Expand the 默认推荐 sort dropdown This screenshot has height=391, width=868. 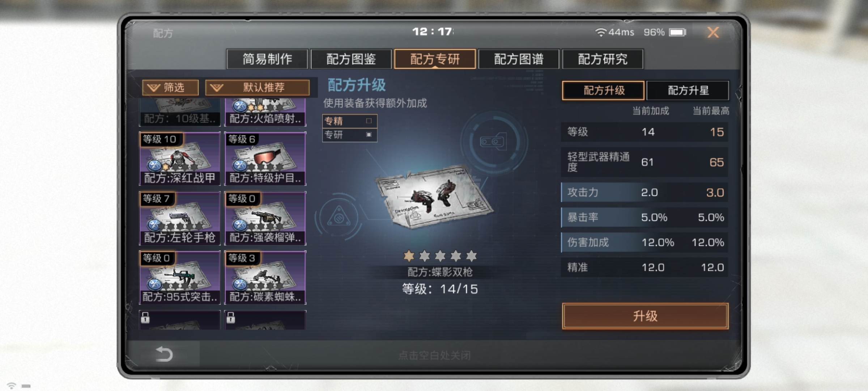coord(258,88)
